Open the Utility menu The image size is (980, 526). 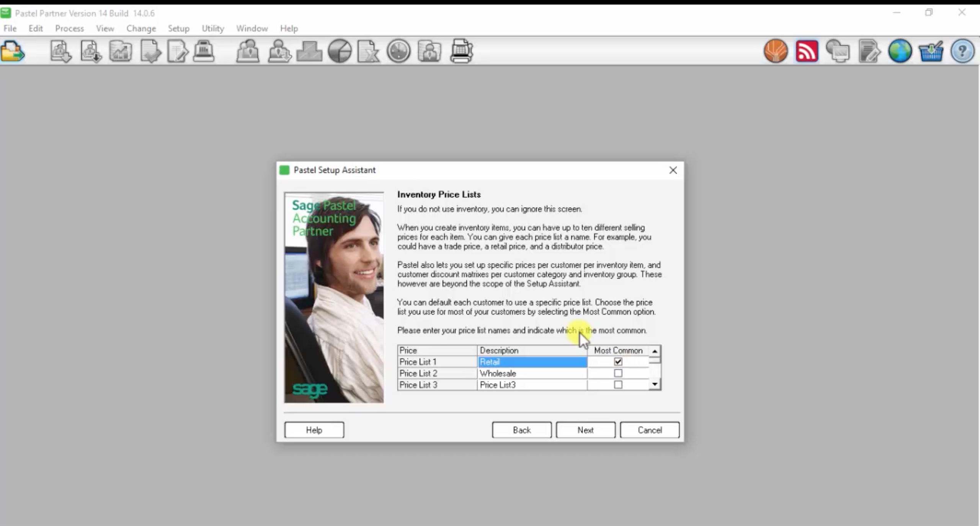pyautogui.click(x=213, y=28)
